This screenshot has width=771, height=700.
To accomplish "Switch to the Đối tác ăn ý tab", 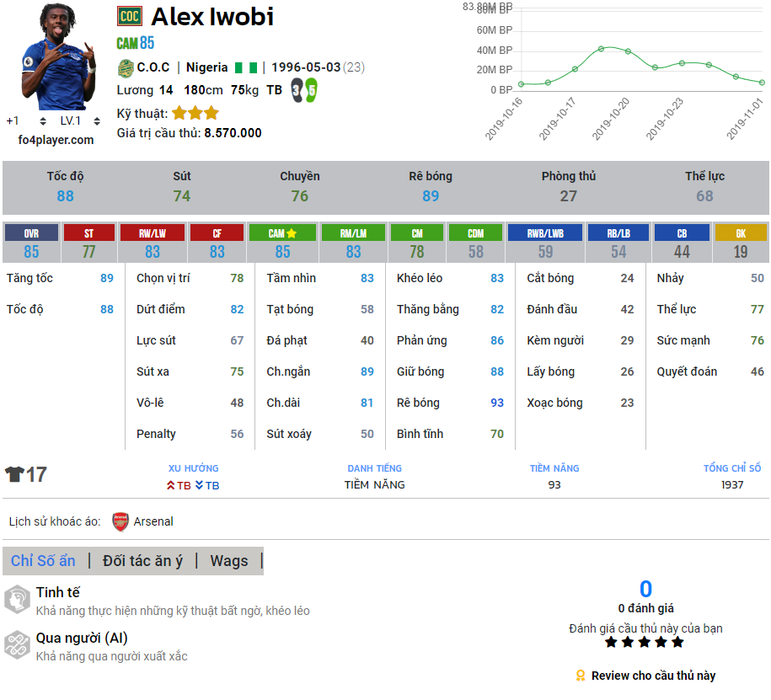I will pos(142,561).
